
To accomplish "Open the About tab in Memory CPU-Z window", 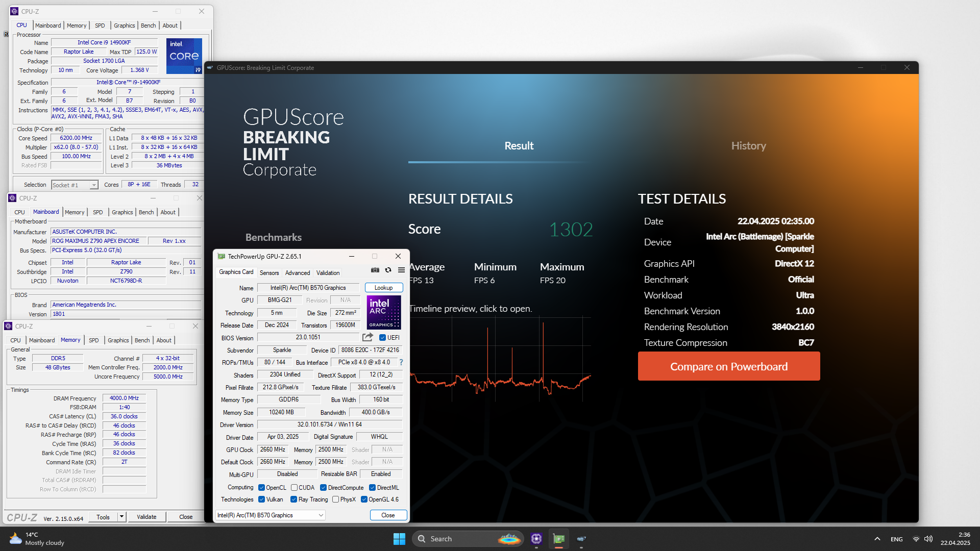I will (x=164, y=340).
